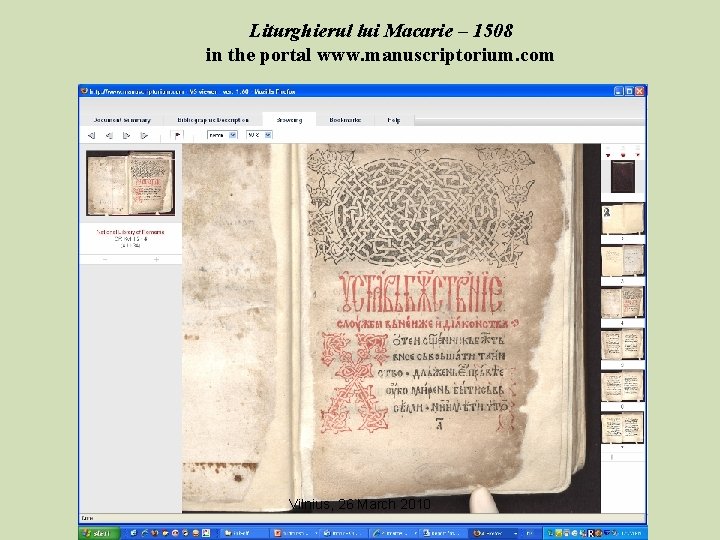Click the minus zoom-out button under overview

click(x=105, y=259)
